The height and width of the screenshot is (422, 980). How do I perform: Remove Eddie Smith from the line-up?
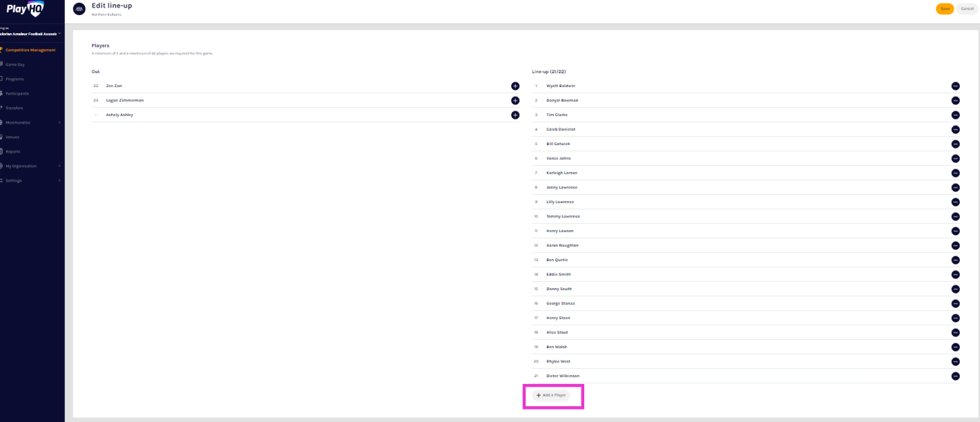955,274
